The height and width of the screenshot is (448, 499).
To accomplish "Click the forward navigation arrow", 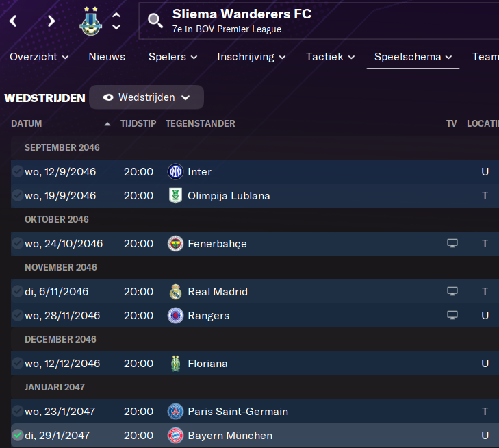I will click(x=51, y=21).
